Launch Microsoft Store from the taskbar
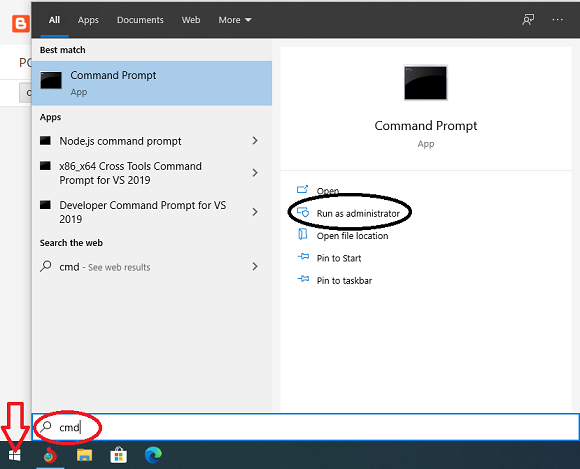 pos(118,455)
